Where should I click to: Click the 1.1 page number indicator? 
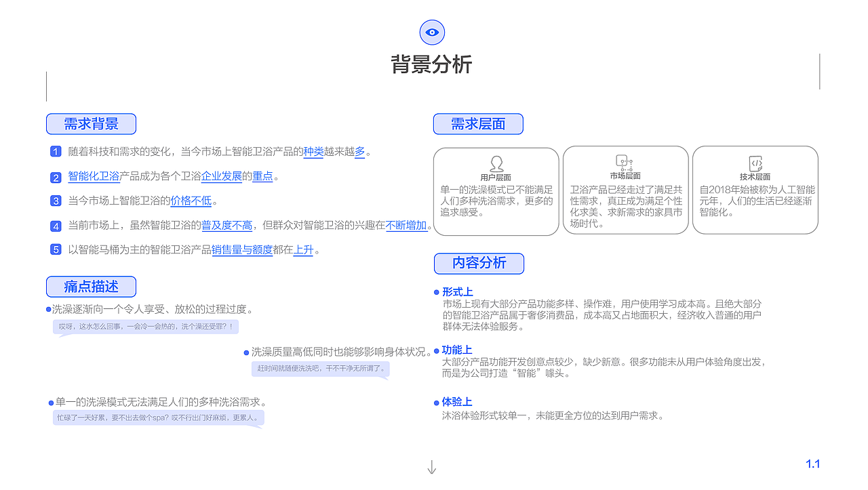pyautogui.click(x=812, y=464)
